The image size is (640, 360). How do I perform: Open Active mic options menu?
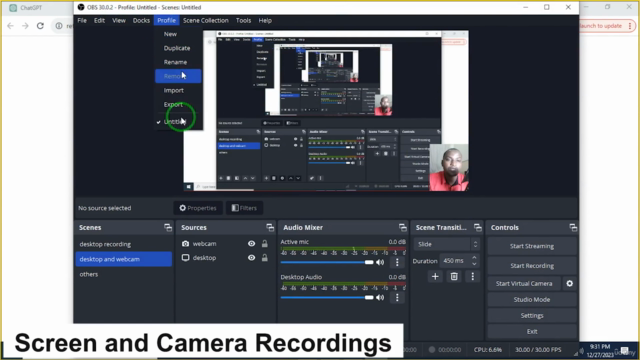tap(397, 262)
